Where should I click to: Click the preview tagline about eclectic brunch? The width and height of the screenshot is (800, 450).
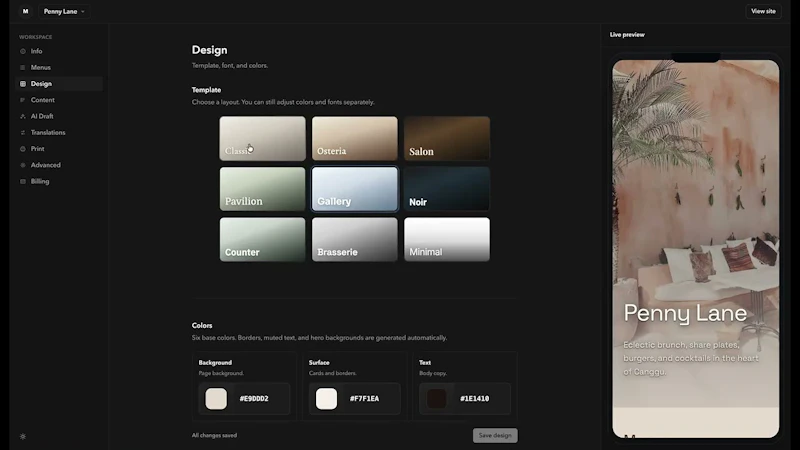(691, 358)
